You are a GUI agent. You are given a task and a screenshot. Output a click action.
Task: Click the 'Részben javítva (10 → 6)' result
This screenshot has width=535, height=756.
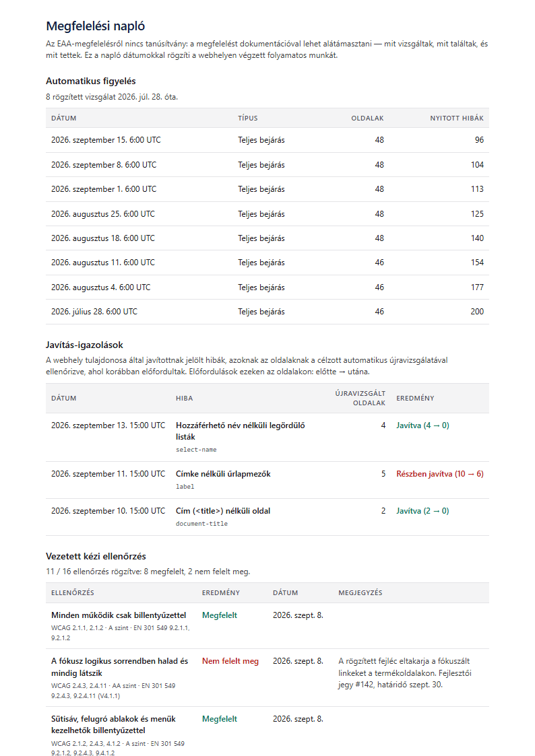440,474
